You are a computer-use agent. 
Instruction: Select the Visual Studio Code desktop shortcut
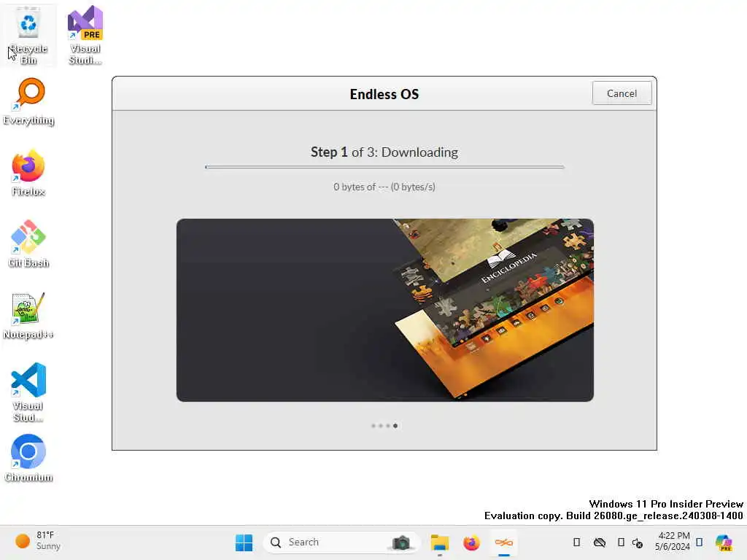coord(28,393)
